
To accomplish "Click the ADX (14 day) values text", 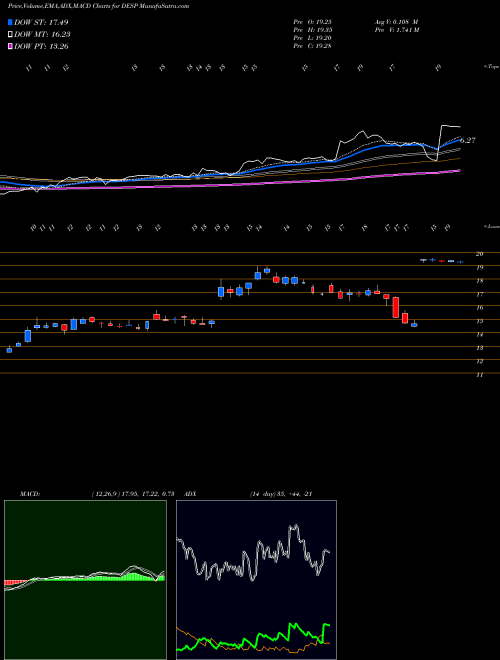I will point(281,494).
